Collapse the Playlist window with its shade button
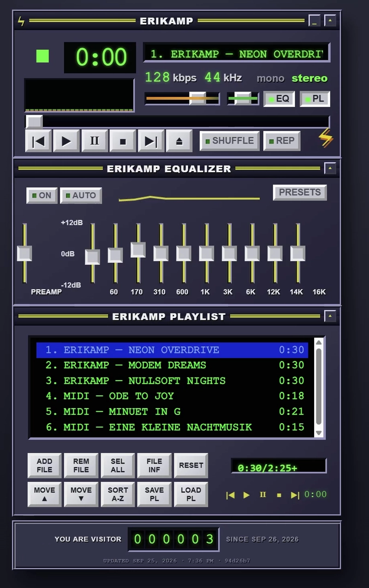The width and height of the screenshot is (369, 588). (x=330, y=316)
